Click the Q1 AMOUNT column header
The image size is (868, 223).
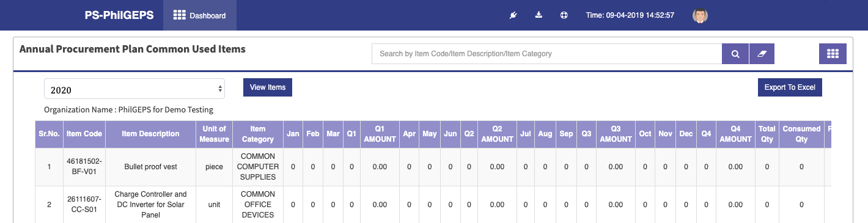(380, 134)
